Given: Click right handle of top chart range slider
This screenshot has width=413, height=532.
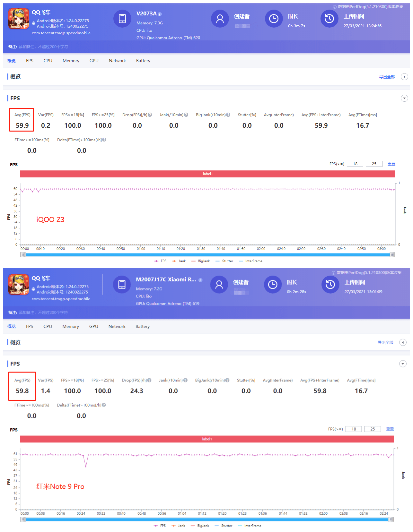Looking at the screenshot, I should (x=392, y=255).
